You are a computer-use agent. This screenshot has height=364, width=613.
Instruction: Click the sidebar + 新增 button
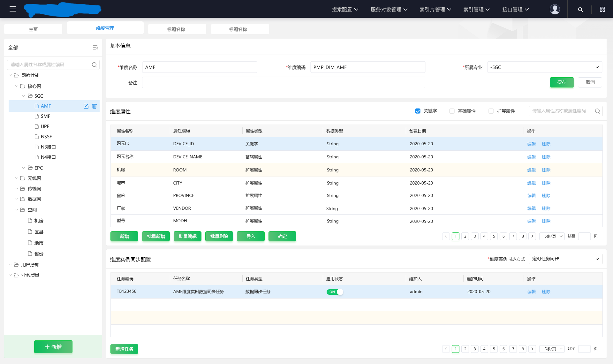pyautogui.click(x=53, y=347)
